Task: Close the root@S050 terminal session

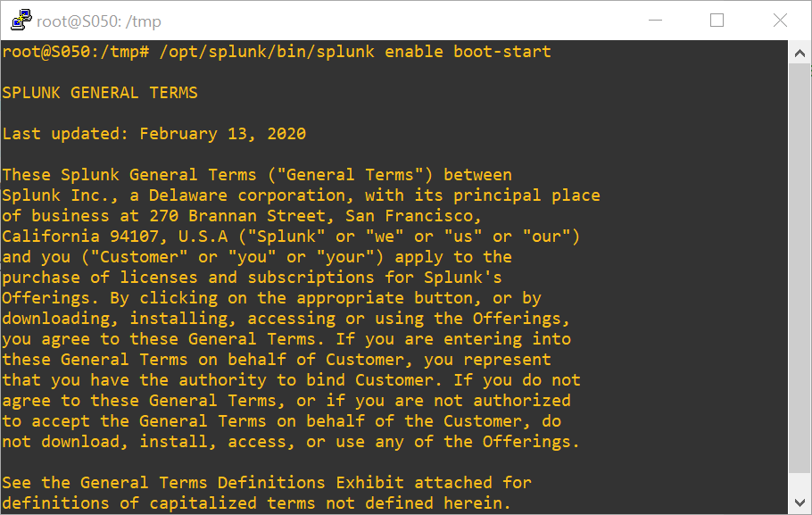Action: tap(780, 21)
